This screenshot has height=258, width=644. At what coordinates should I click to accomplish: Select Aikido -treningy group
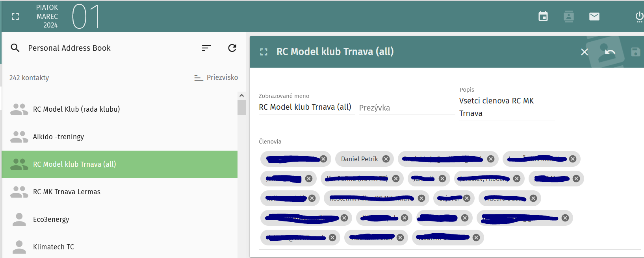pos(58,137)
